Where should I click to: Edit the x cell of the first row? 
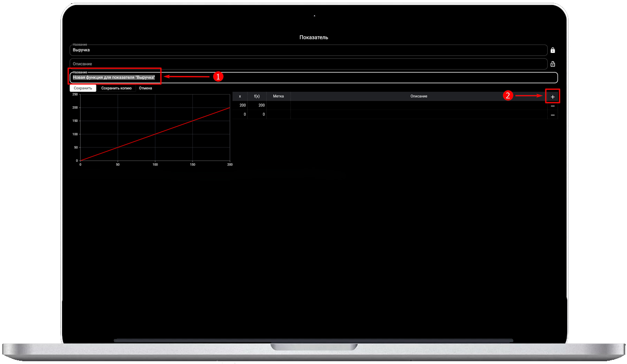click(x=240, y=105)
